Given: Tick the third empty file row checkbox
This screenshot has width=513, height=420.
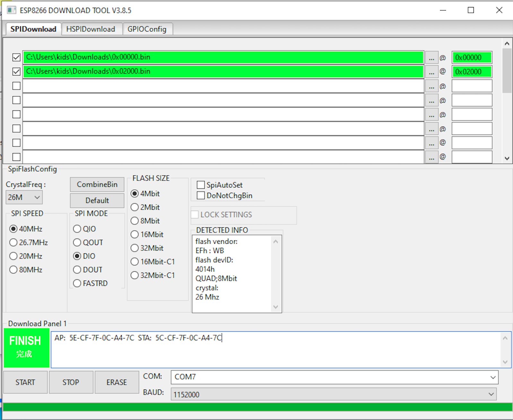Looking at the screenshot, I should pyautogui.click(x=16, y=114).
